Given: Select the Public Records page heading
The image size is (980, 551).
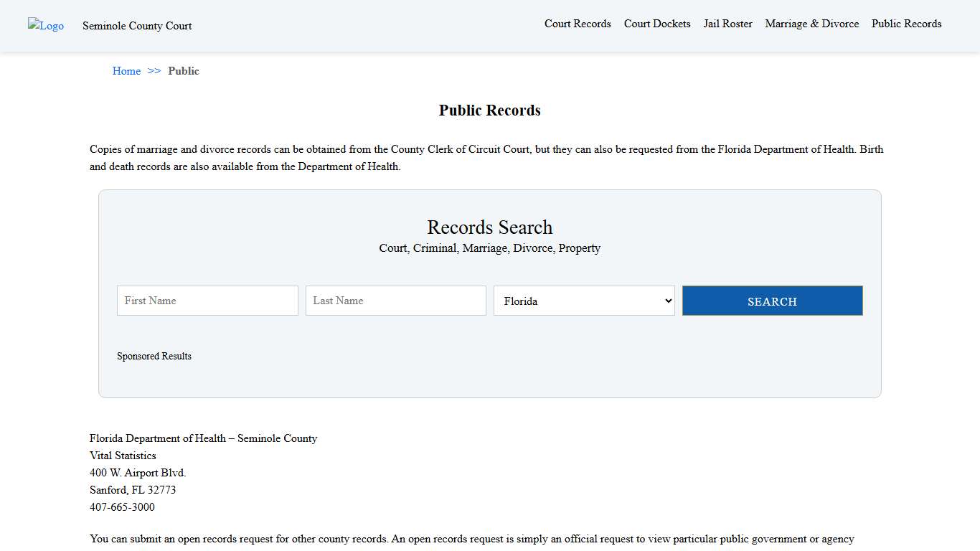Looking at the screenshot, I should pyautogui.click(x=489, y=110).
